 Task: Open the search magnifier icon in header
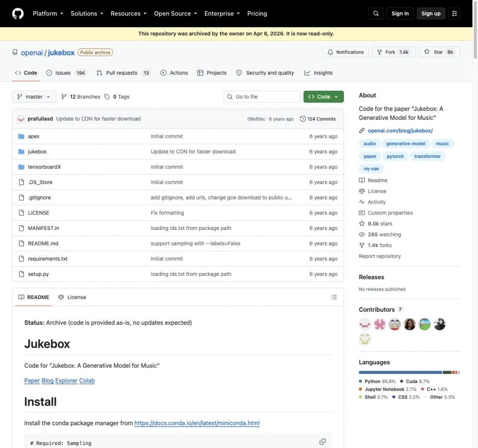[x=376, y=13]
